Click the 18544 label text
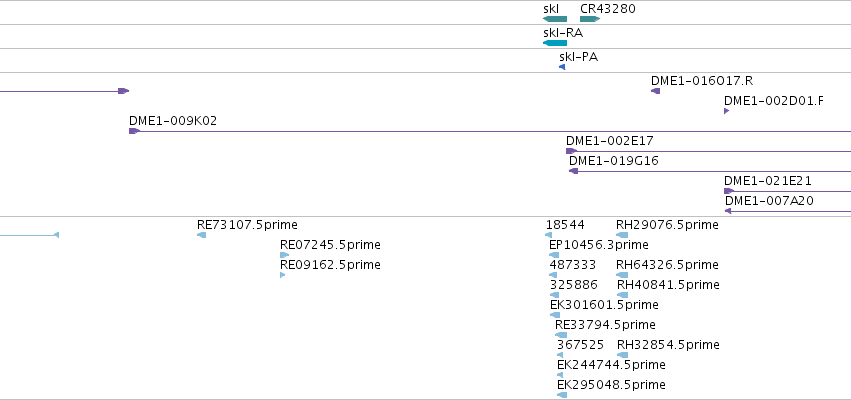 (565, 225)
